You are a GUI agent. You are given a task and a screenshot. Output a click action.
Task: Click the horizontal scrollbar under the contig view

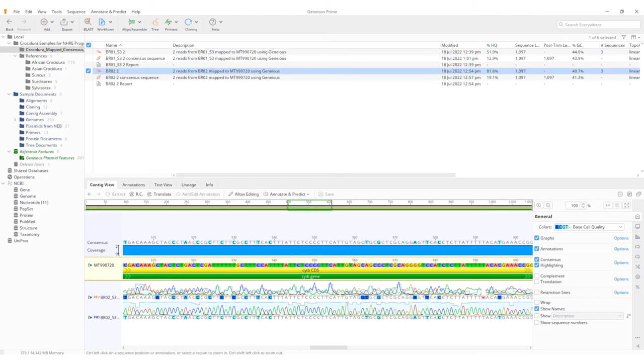point(328,347)
